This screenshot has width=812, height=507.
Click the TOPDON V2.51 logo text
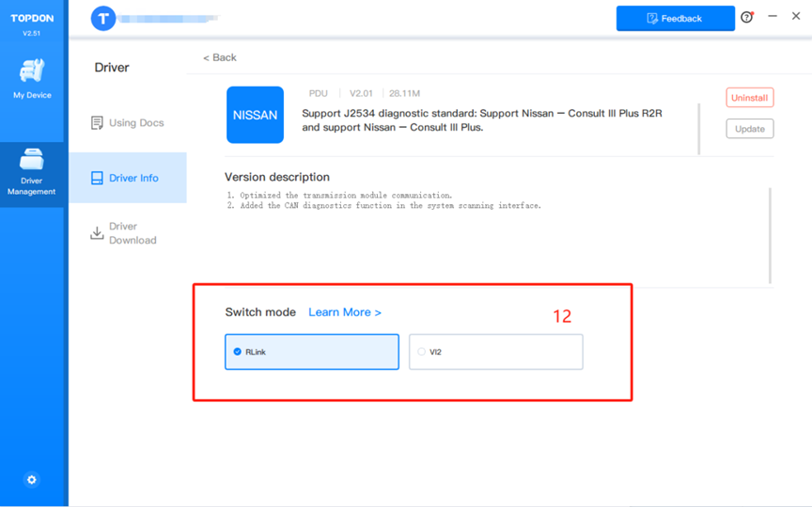[x=32, y=24]
